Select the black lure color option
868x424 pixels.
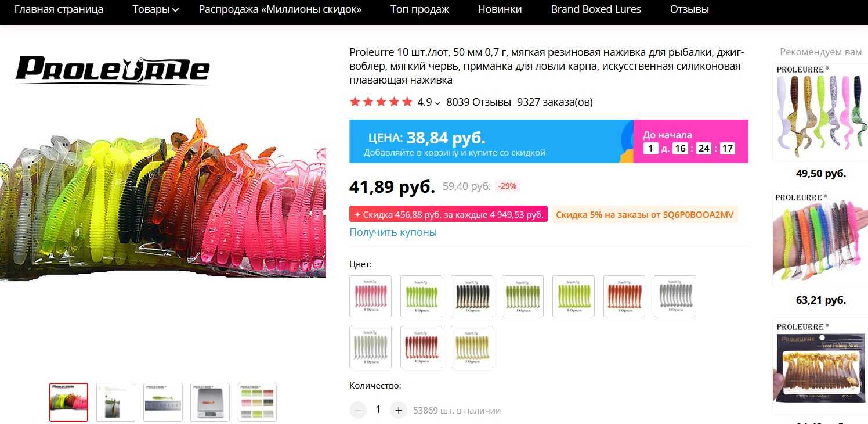[x=472, y=296]
